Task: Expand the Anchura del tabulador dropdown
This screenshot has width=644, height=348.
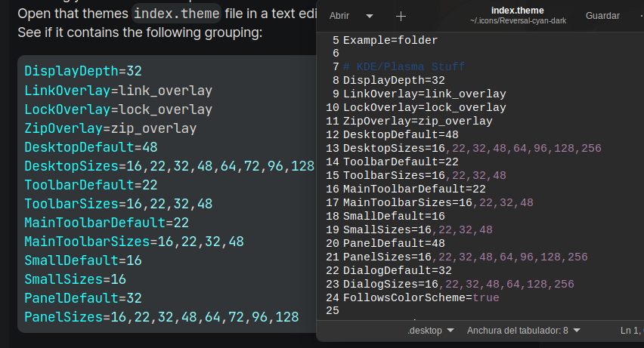Action: coord(523,331)
